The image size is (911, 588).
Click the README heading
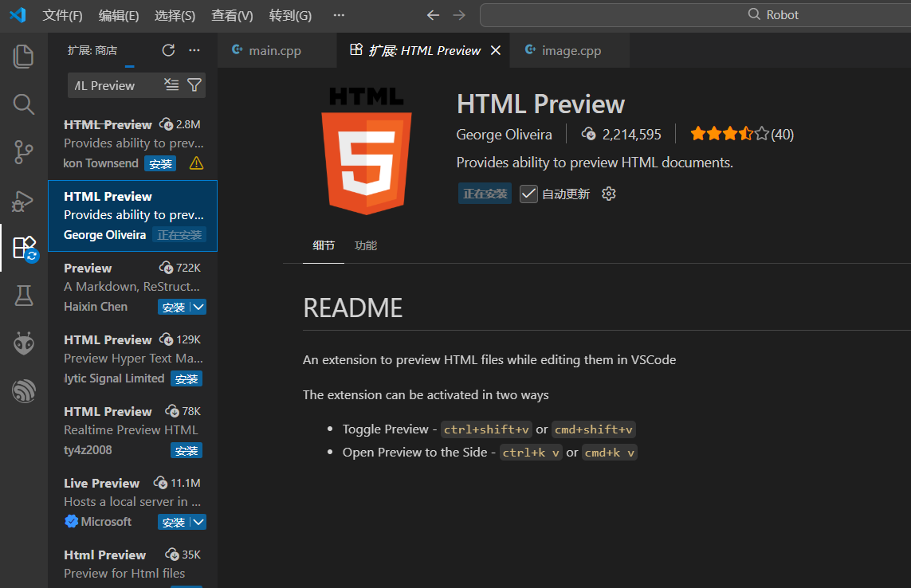click(x=352, y=308)
